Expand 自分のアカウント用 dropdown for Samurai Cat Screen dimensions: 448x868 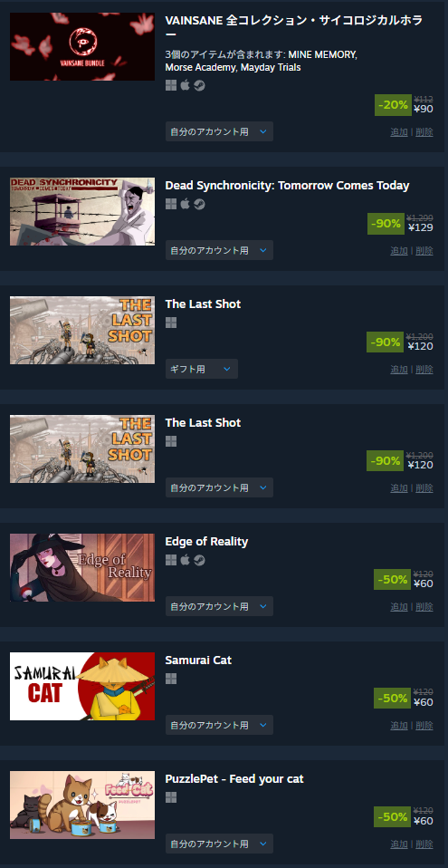219,725
